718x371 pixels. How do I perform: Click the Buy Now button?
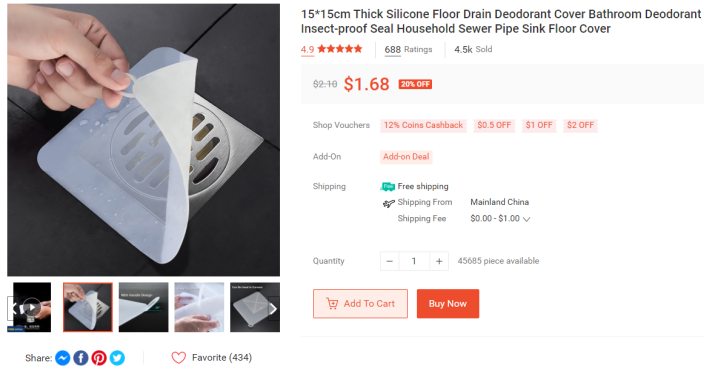[448, 304]
